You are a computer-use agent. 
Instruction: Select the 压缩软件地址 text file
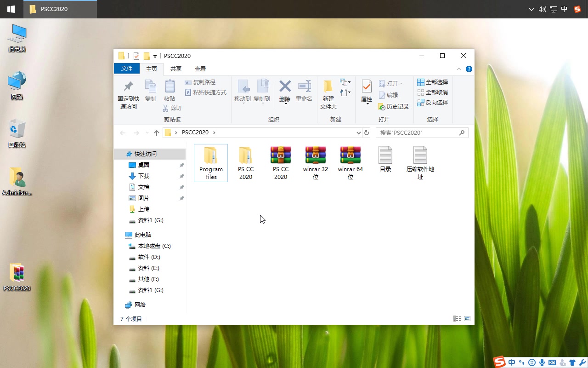click(x=420, y=163)
